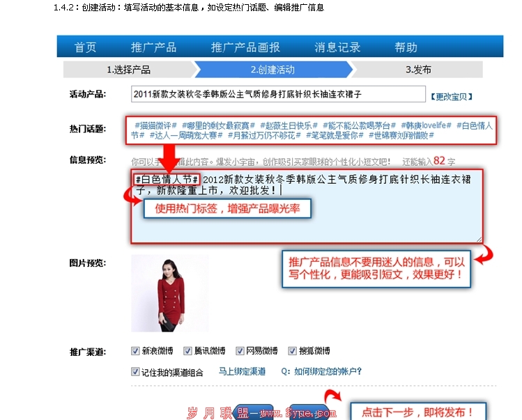Open 推广产品画报 page
The image size is (522, 420).
pyautogui.click(x=245, y=47)
